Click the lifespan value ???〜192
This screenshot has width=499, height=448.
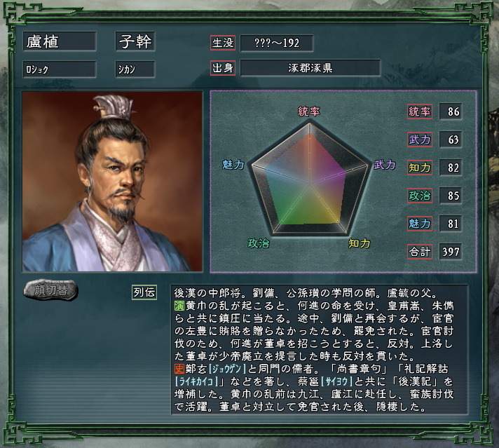[277, 43]
